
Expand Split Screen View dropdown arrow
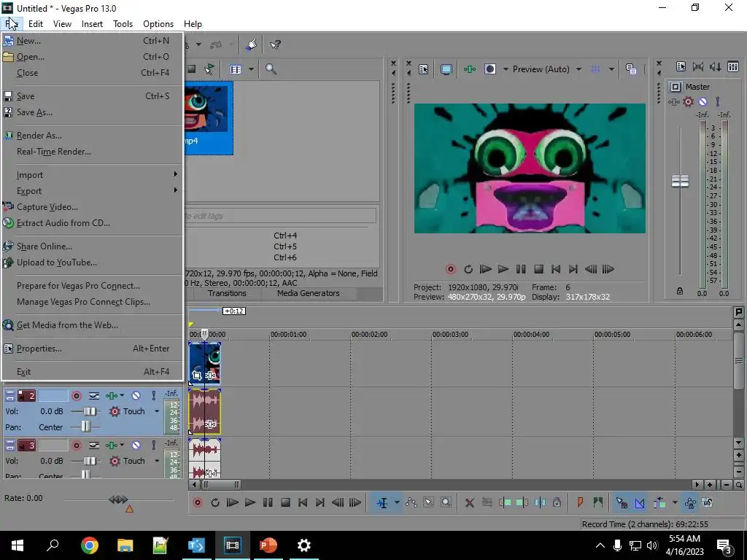coord(506,69)
